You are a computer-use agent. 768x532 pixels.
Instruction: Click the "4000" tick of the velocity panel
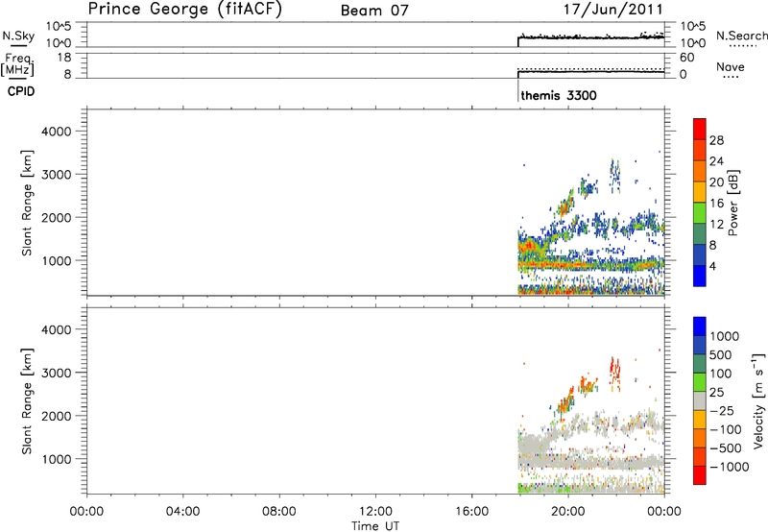(57, 329)
